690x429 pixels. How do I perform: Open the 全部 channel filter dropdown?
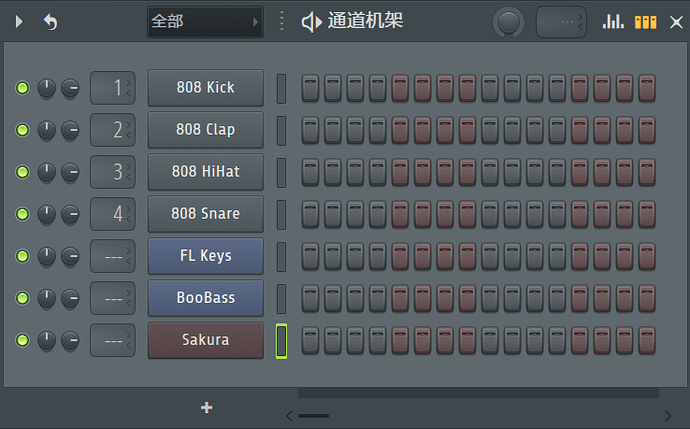[205, 22]
